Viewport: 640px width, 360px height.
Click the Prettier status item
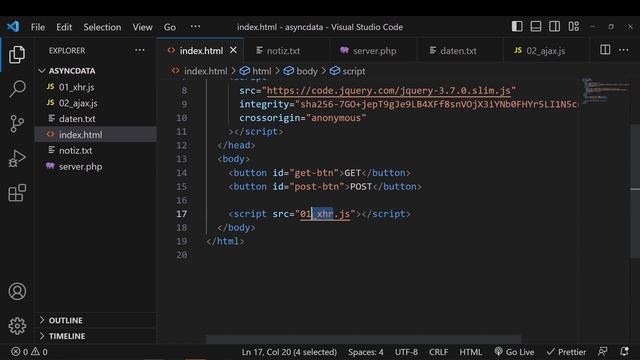click(x=566, y=352)
